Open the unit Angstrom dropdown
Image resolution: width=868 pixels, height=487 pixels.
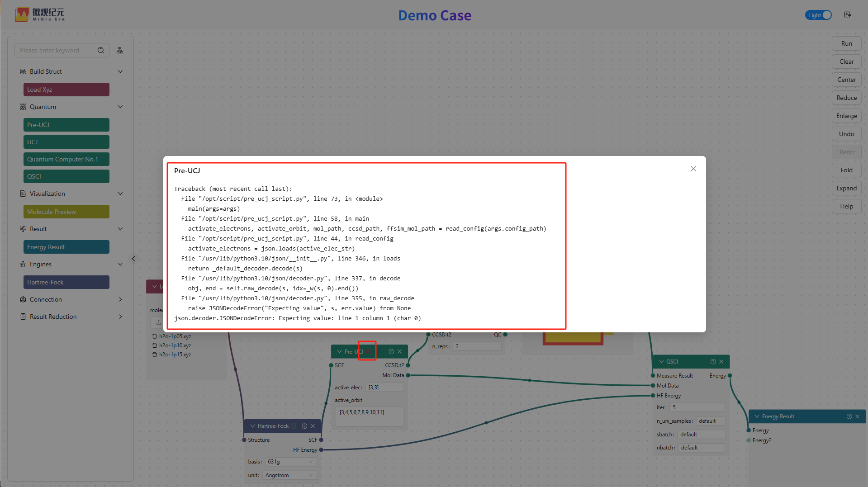(289, 475)
